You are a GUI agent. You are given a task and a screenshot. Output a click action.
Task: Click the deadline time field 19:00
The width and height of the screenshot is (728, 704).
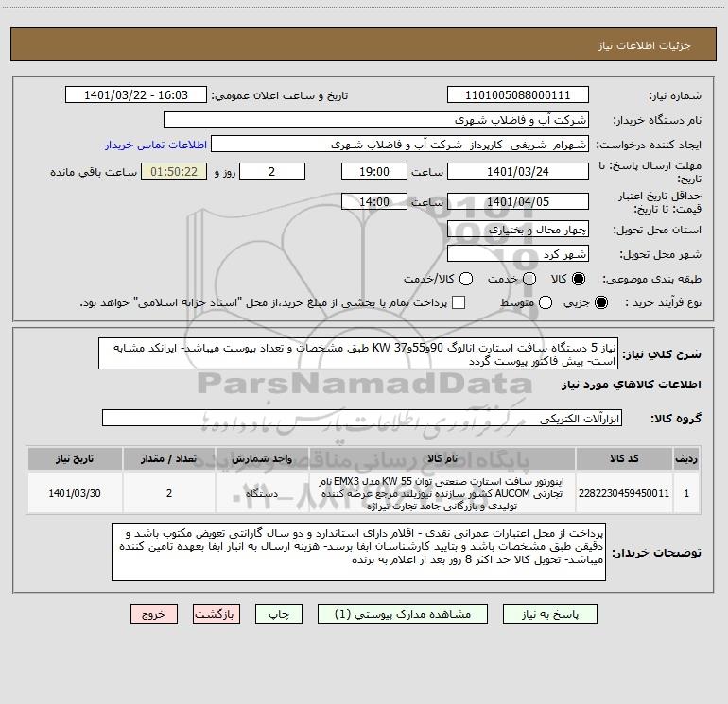pyautogui.click(x=374, y=172)
